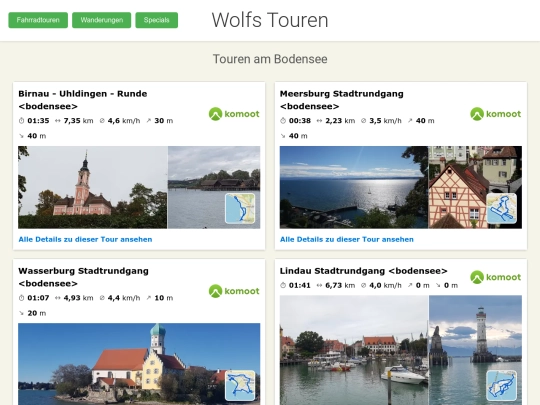Click the ascent arrow icon beside 30 m
Viewport: 540px width, 405px height.
tap(148, 121)
